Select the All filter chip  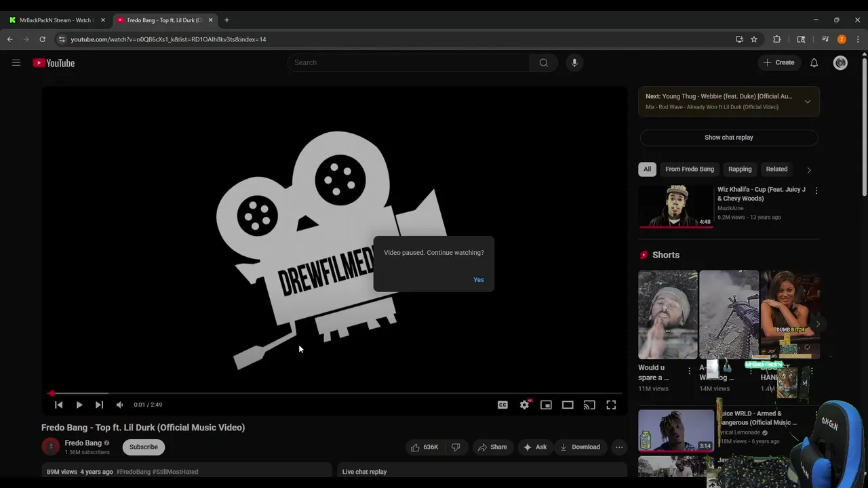coord(647,169)
